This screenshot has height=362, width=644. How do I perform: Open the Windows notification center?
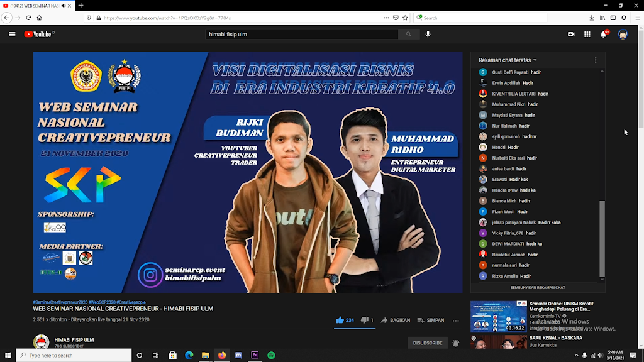point(633,356)
